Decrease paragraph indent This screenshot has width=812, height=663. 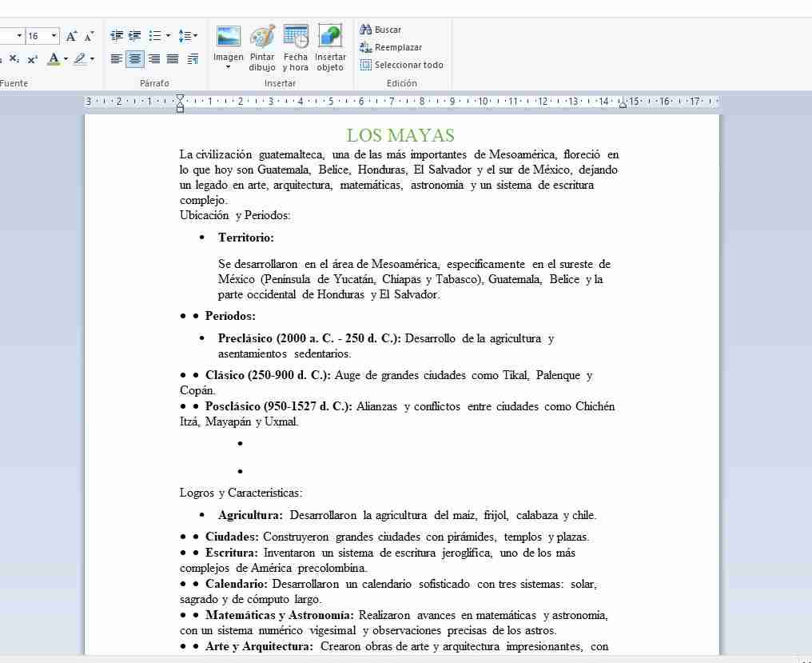117,36
